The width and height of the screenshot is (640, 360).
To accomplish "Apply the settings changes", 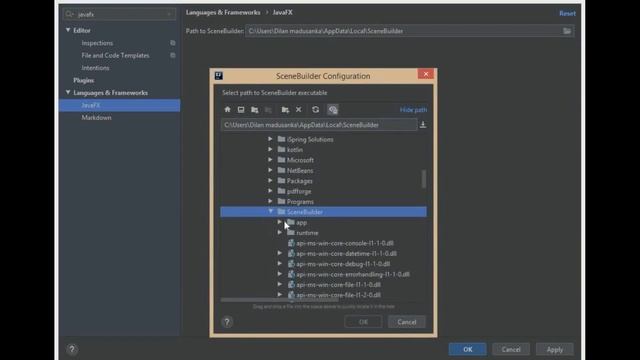I will click(555, 349).
